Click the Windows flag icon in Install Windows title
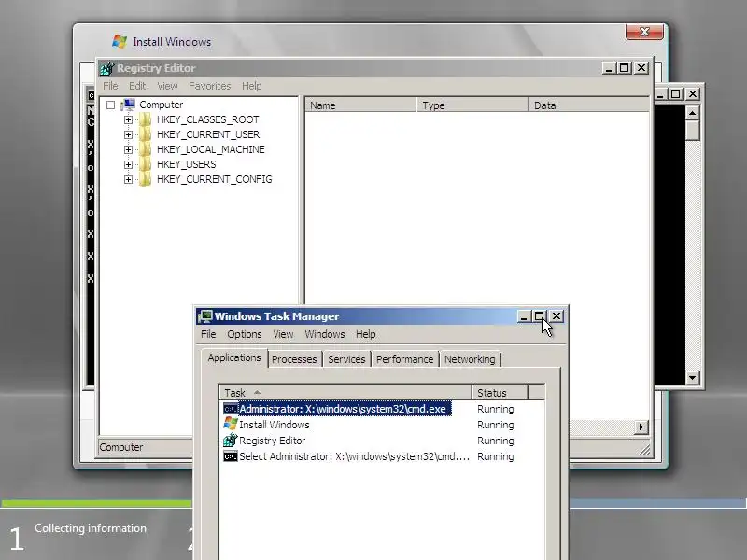The image size is (747, 560). (120, 41)
